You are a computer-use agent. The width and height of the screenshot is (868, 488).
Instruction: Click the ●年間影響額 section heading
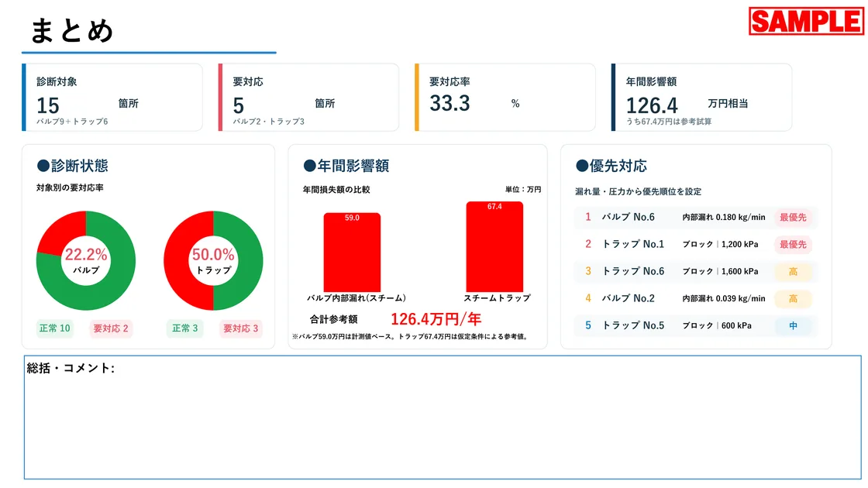[346, 166]
